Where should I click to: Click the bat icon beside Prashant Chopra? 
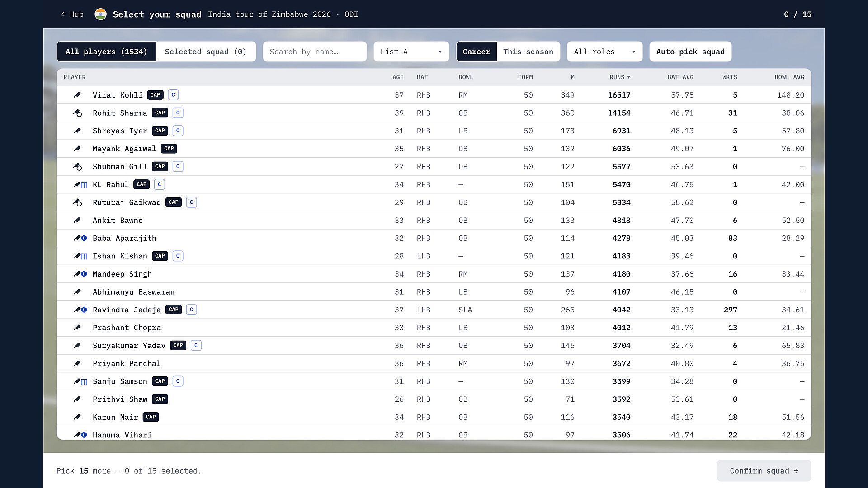coord(77,328)
